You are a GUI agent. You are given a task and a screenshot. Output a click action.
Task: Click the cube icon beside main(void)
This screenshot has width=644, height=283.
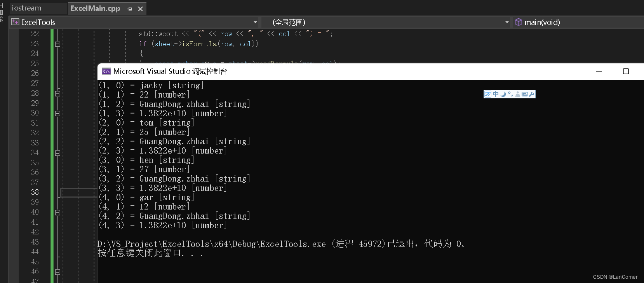tap(519, 22)
